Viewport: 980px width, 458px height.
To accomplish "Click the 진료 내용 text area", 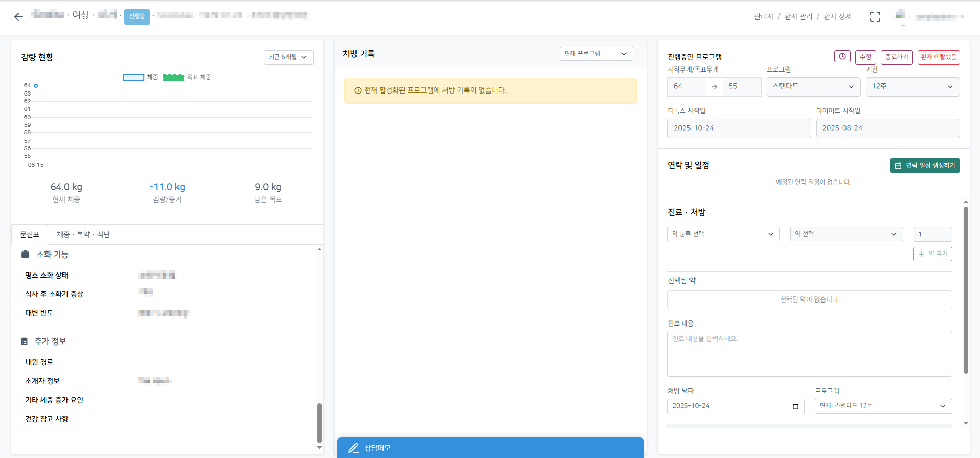I will tap(809, 354).
